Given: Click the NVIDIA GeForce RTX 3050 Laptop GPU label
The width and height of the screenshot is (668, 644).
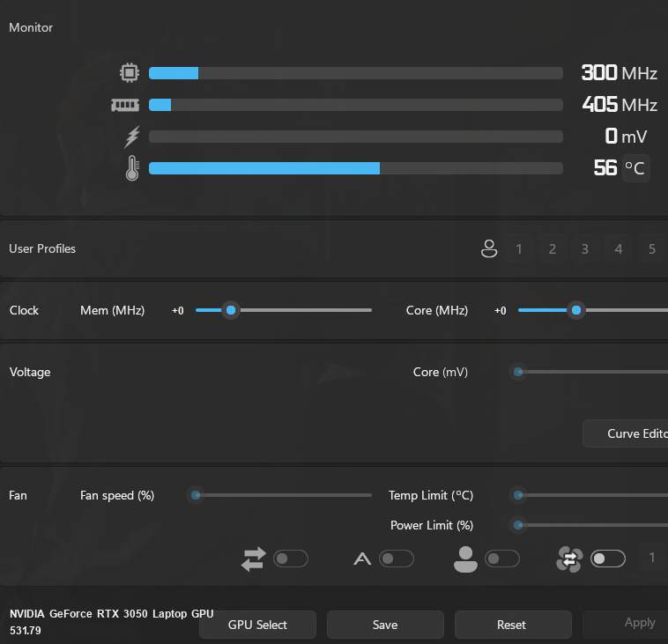Looking at the screenshot, I should click(112, 614).
